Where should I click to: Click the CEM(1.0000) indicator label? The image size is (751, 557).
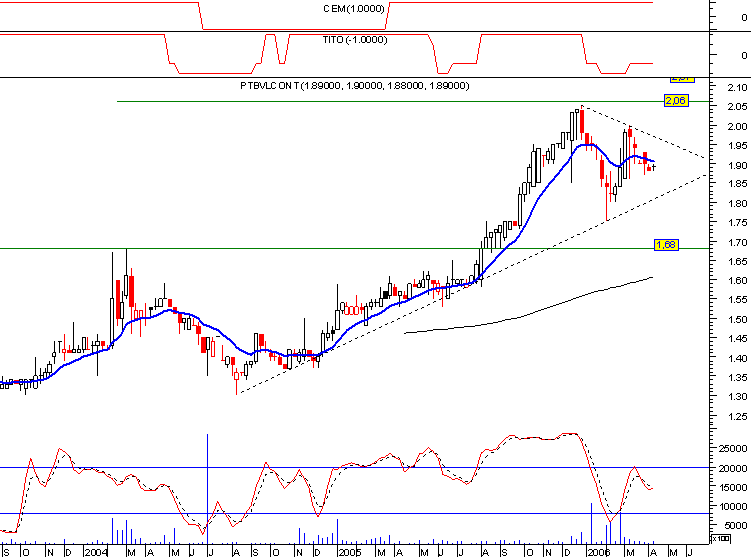(x=354, y=9)
